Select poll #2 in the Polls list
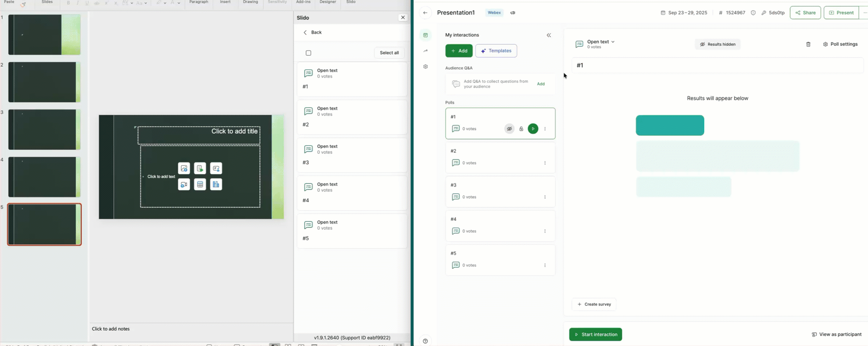Viewport: 868px width, 346px height. point(500,157)
